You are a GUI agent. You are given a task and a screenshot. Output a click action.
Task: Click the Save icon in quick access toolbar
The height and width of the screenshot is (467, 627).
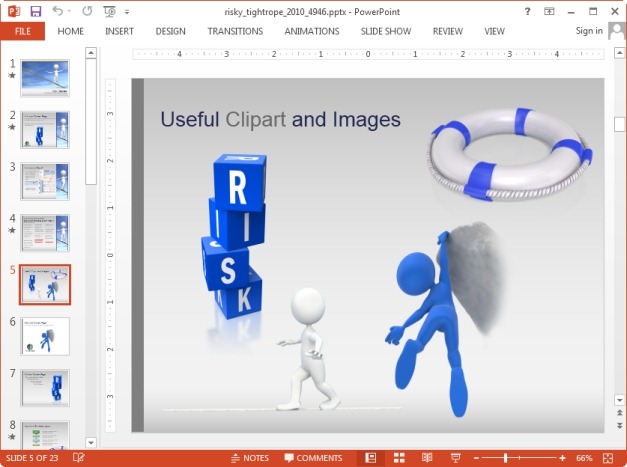point(36,11)
